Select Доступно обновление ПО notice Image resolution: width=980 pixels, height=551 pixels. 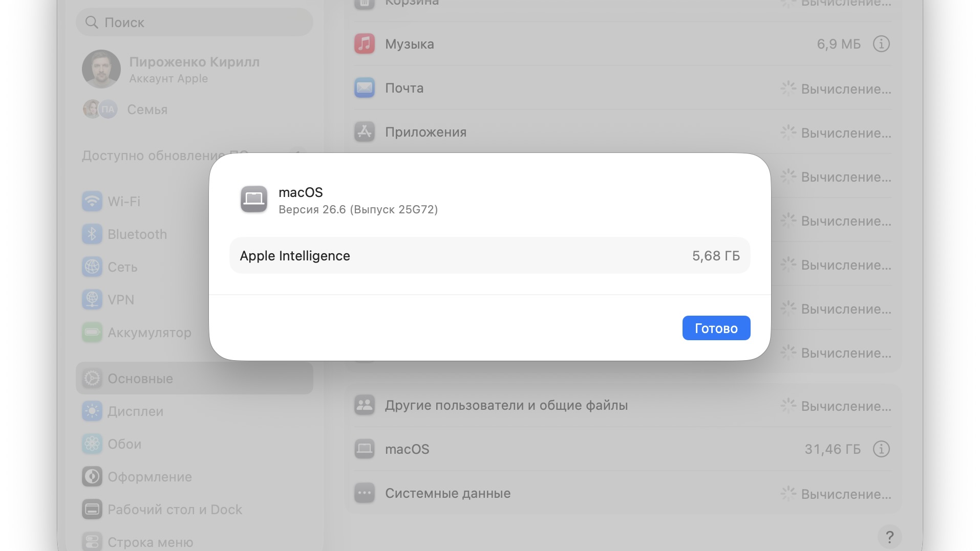point(165,155)
